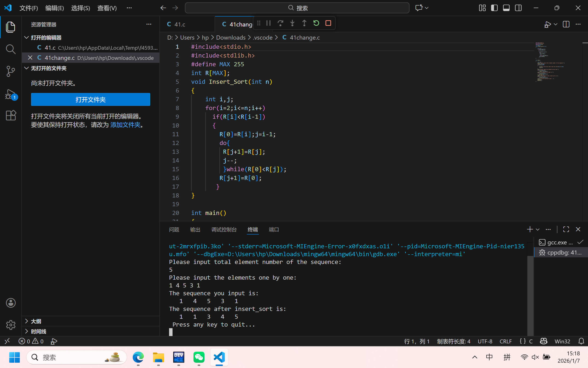Viewport: 588px width, 368px height.
Task: Open the Search view in activity bar
Action: 10,49
